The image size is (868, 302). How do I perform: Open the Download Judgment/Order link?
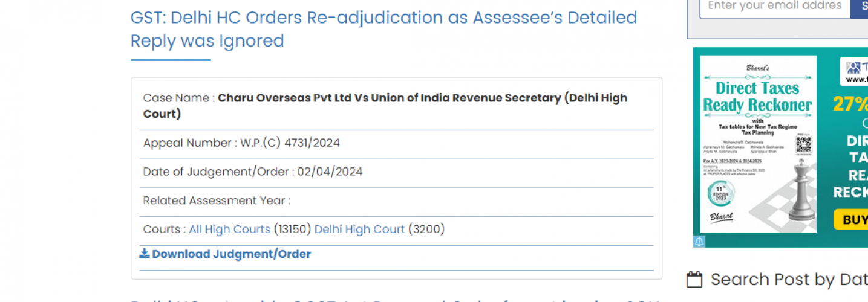tap(231, 254)
